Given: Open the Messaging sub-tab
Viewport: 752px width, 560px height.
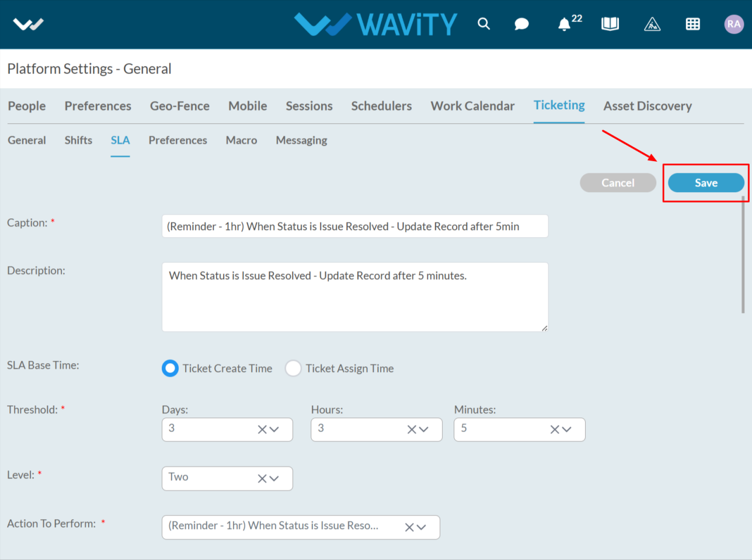Looking at the screenshot, I should point(301,140).
